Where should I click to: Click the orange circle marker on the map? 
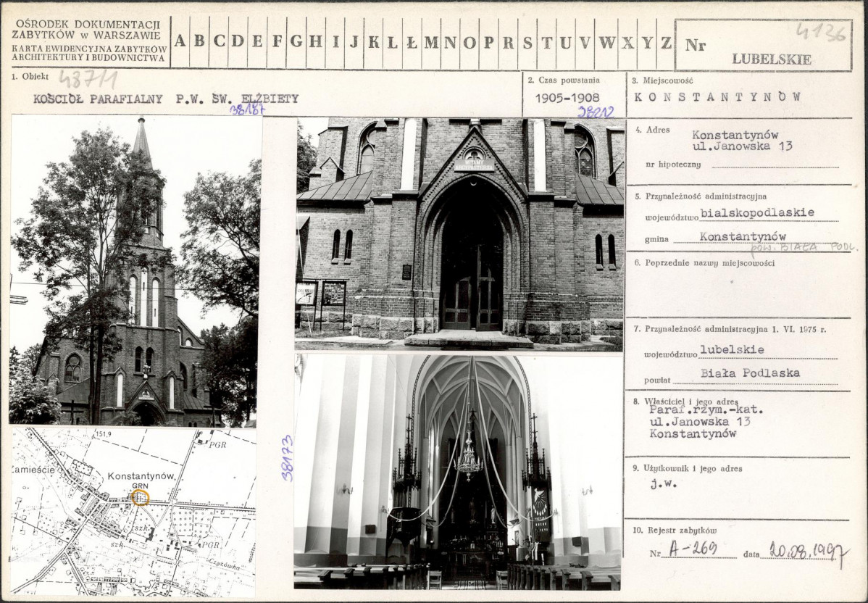tap(141, 497)
